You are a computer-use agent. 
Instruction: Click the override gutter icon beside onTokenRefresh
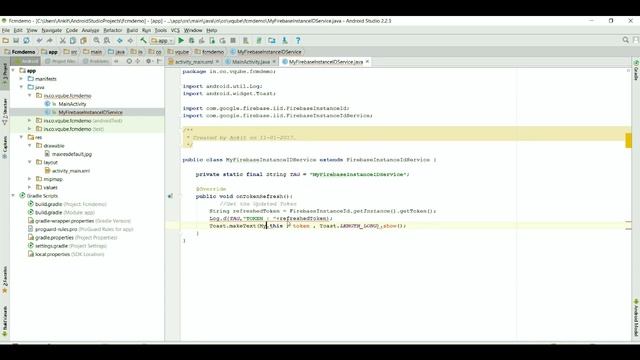click(170, 196)
